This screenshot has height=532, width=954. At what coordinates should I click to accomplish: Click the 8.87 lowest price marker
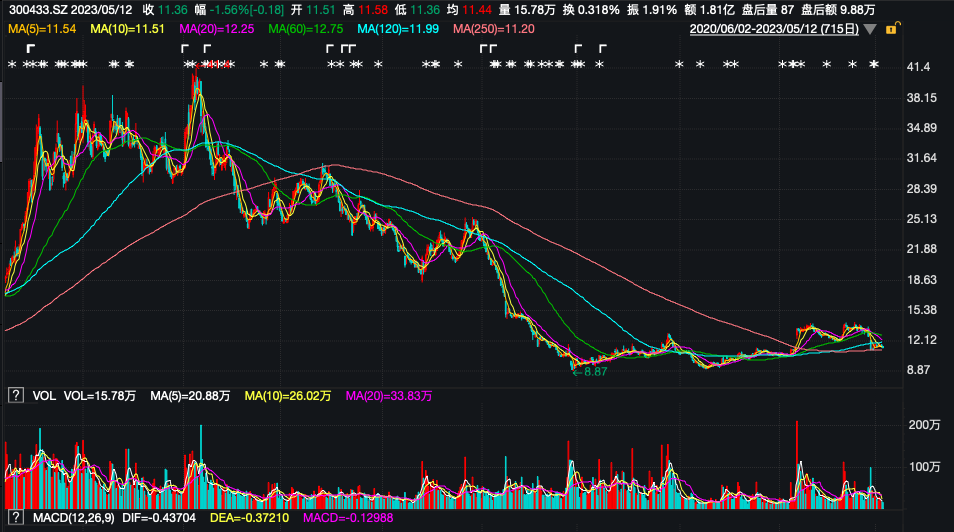[594, 371]
